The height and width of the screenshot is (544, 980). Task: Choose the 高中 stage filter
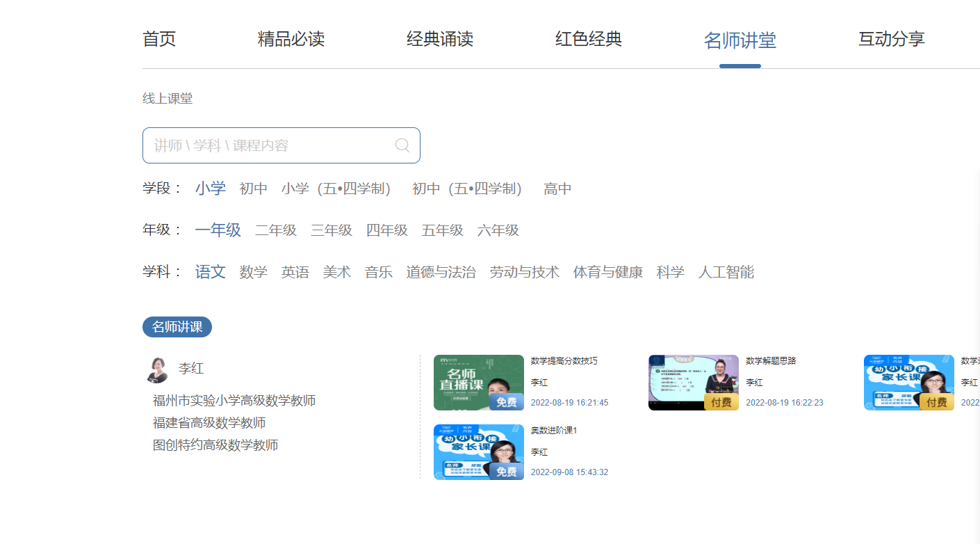tap(558, 189)
